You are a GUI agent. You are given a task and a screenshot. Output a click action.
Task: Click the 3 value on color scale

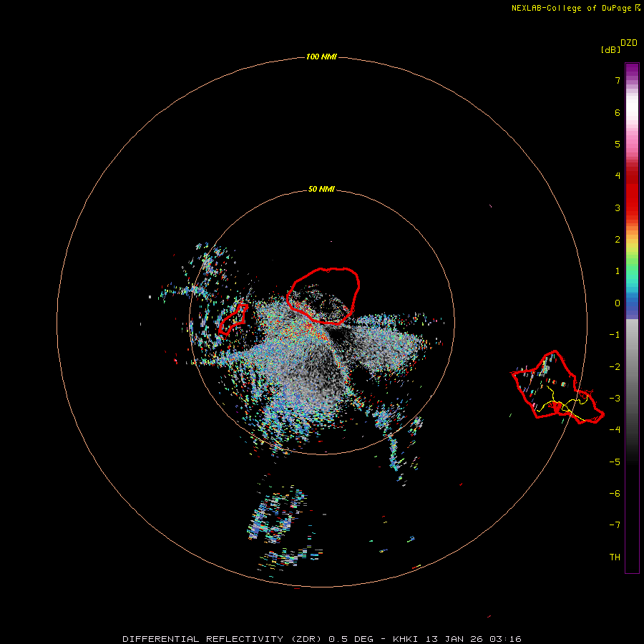point(618,208)
